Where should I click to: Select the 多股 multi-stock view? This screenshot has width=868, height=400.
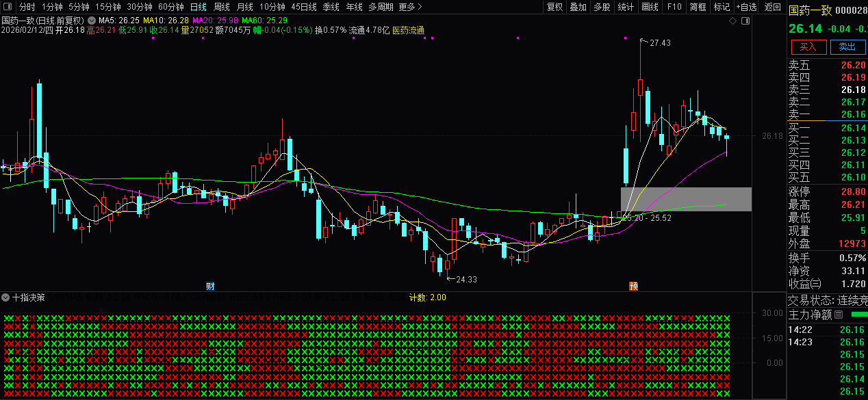600,7
